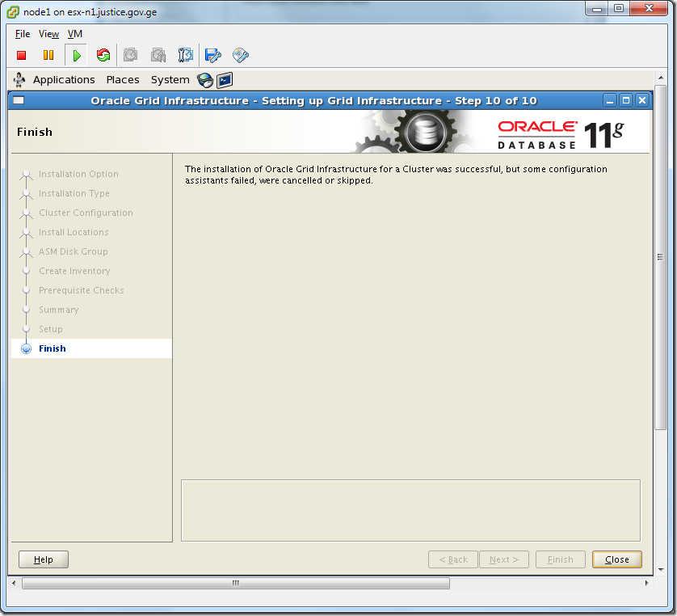Power off the virtual machine with red stop icon
This screenshot has height=616, width=677.
[22, 55]
